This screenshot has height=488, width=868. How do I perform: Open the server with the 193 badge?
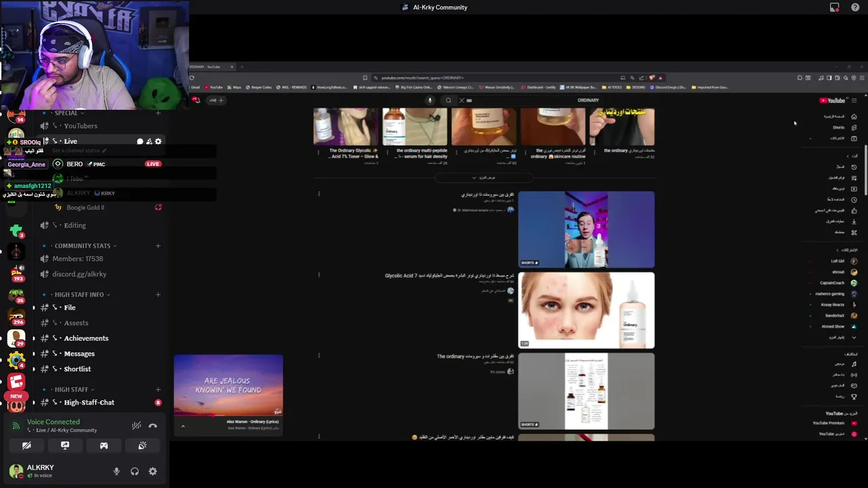click(x=16, y=272)
